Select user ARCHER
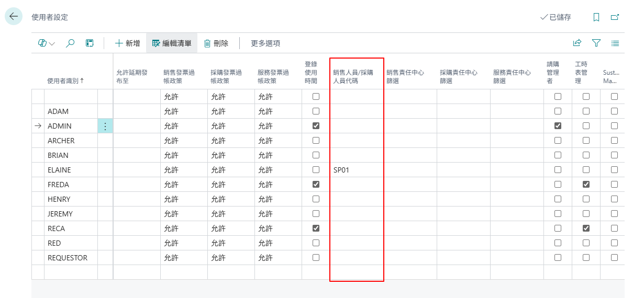644x298 pixels. click(61, 141)
